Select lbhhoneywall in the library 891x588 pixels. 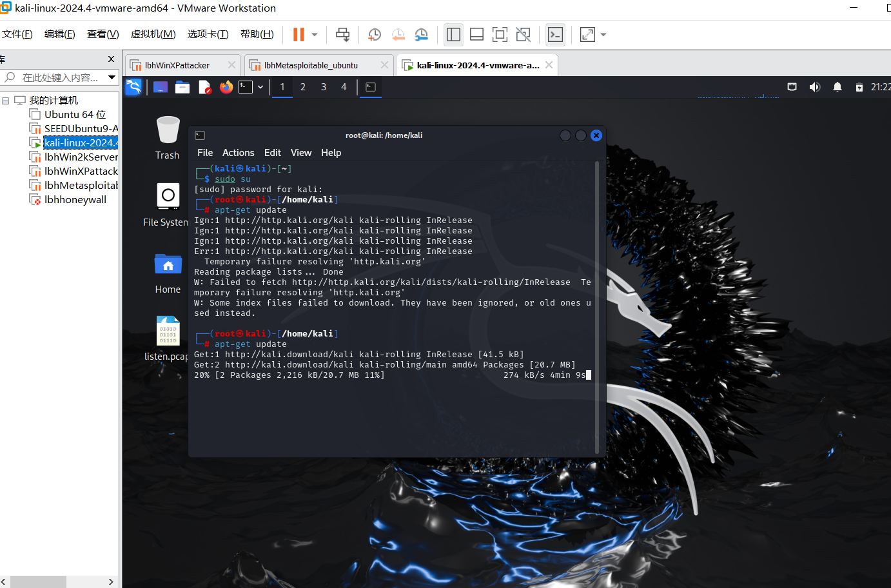[68, 200]
